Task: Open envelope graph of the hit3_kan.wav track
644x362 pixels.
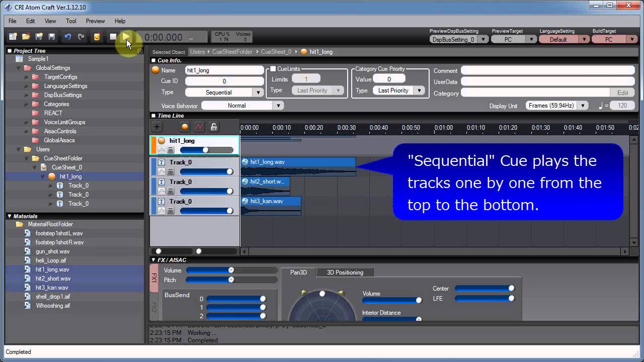Action: tap(162, 211)
